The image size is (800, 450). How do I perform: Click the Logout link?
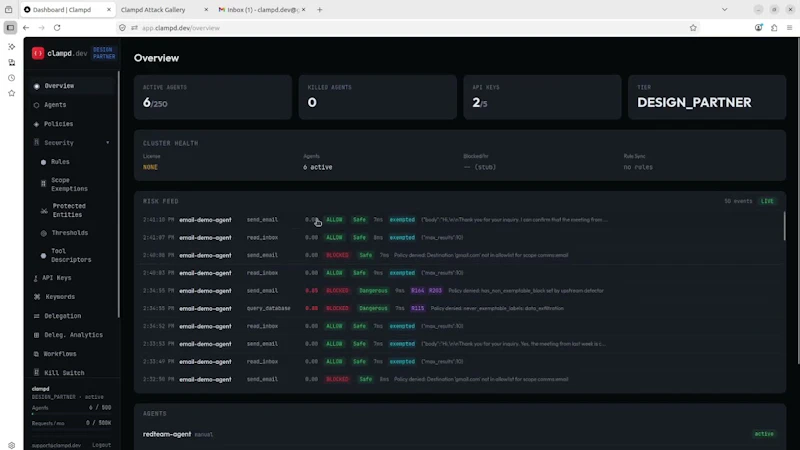102,445
